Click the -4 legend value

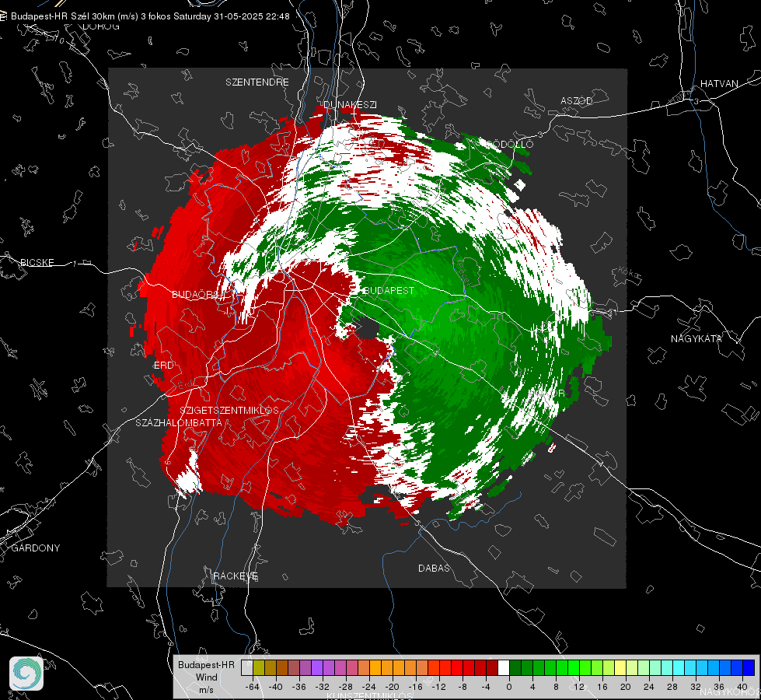coord(486,687)
